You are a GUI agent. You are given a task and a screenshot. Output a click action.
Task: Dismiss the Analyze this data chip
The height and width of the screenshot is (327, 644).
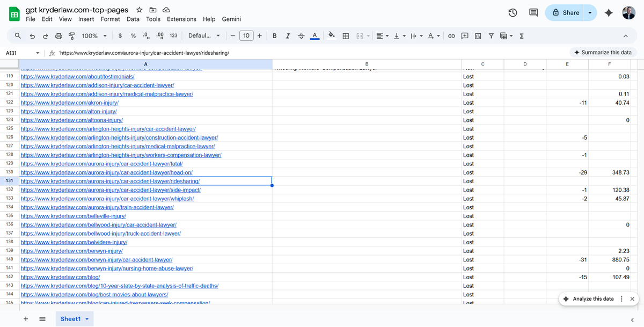(x=632, y=299)
